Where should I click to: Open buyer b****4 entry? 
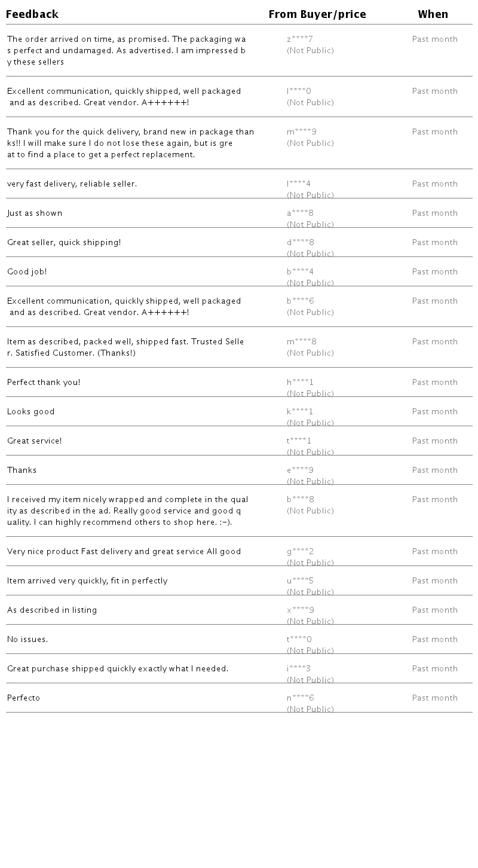300,272
